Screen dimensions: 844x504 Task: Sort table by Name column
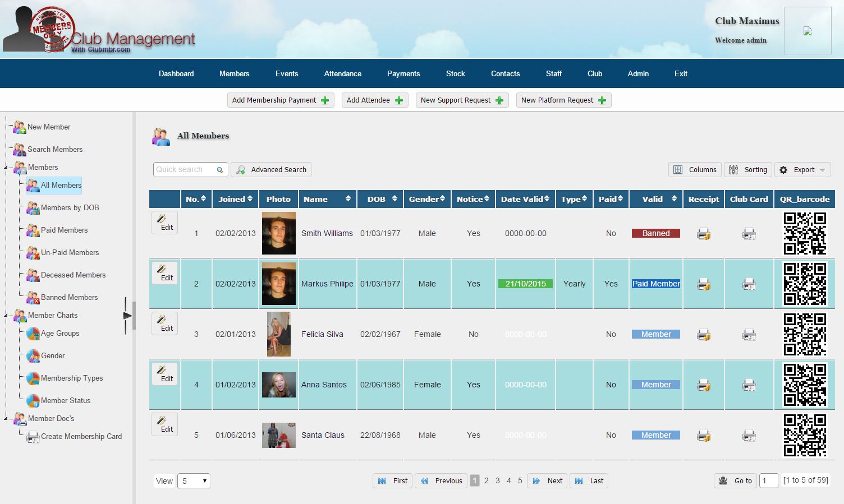pos(328,199)
